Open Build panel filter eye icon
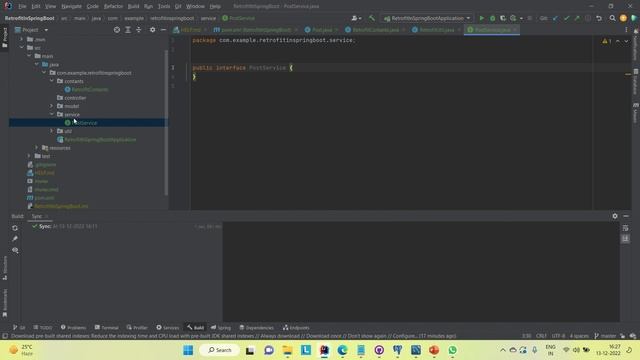The image size is (640, 360). 15,250
